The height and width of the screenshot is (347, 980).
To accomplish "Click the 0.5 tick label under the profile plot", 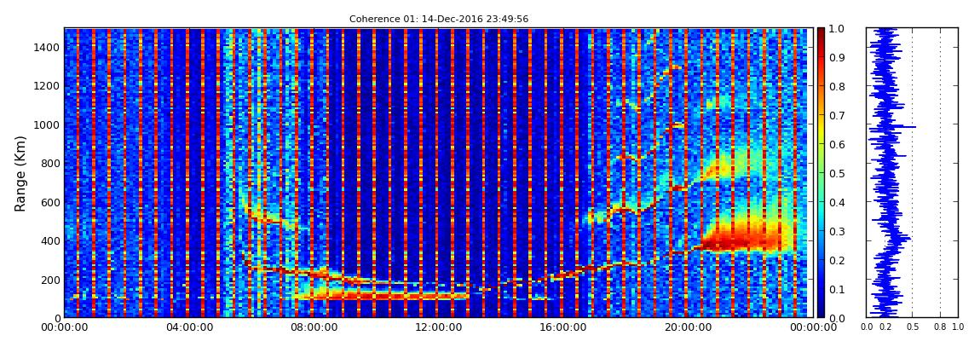I will pos(913,327).
